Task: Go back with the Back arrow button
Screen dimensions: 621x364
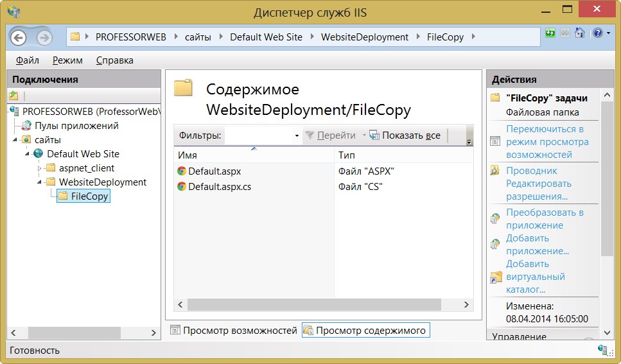Action: coord(18,38)
